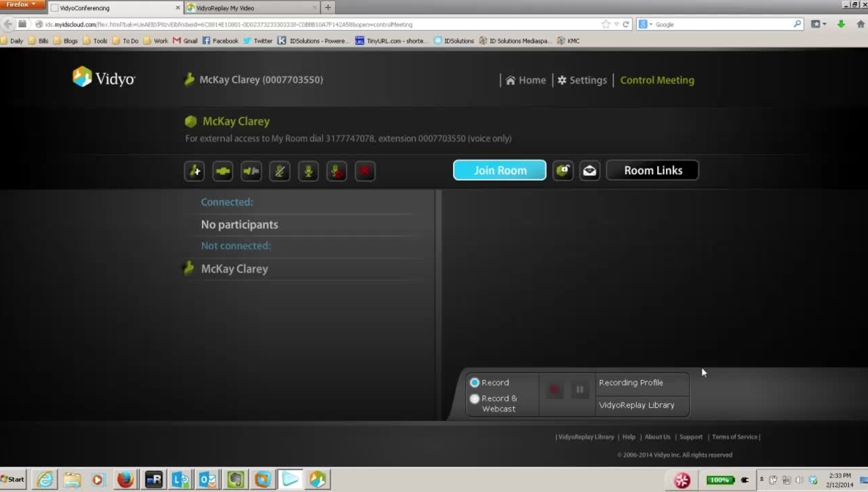Click the footer VidyoReplay Library link
This screenshot has height=492, width=868.
coord(586,437)
